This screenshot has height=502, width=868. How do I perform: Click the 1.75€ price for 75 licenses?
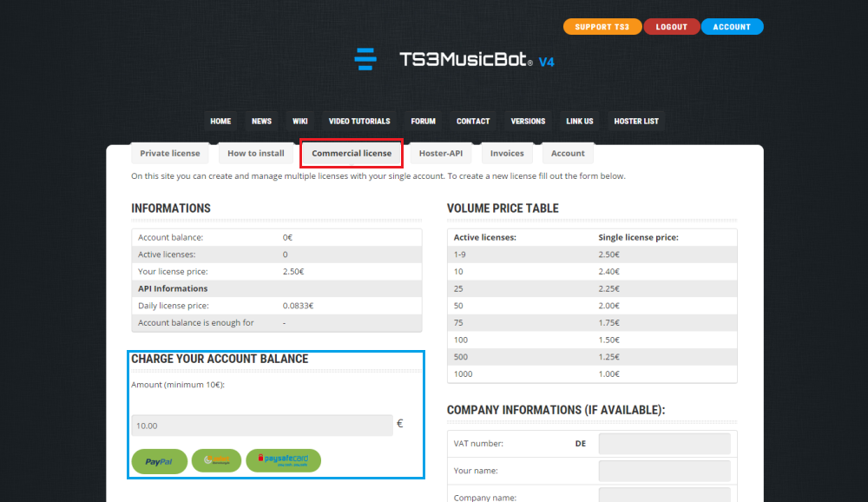pos(609,323)
